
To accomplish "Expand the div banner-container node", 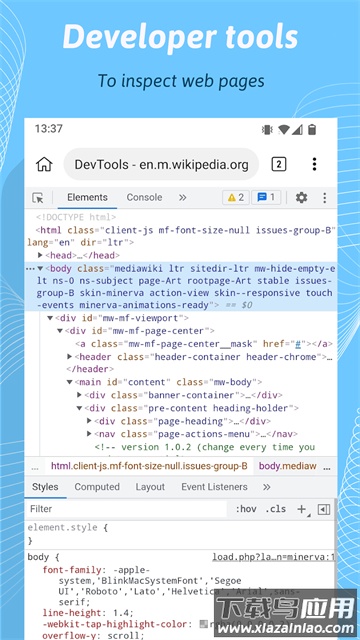I will [79, 395].
